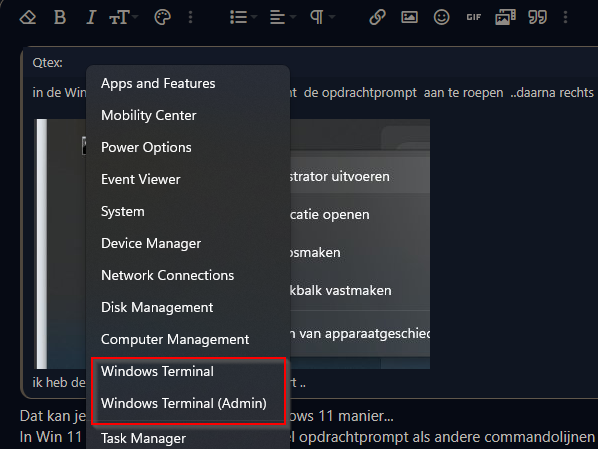Open the text color palette
Viewport: 598px width, 449px height.
[x=162, y=18]
